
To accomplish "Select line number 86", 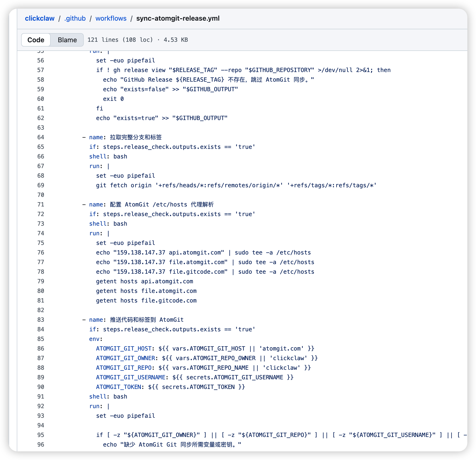I will (41, 349).
